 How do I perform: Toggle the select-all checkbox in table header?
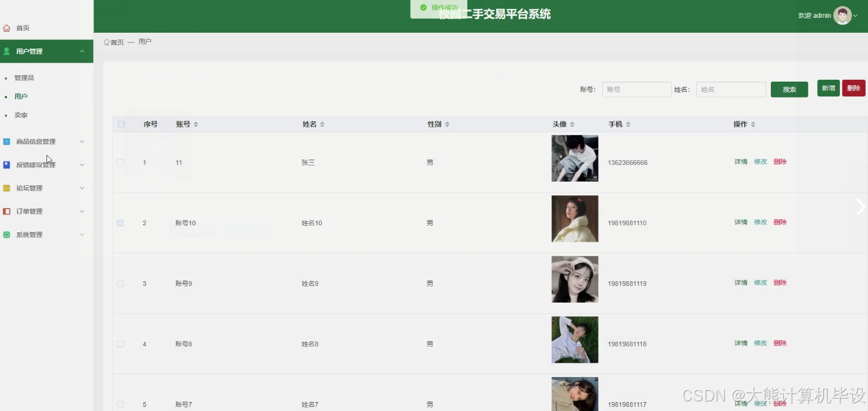coord(121,124)
